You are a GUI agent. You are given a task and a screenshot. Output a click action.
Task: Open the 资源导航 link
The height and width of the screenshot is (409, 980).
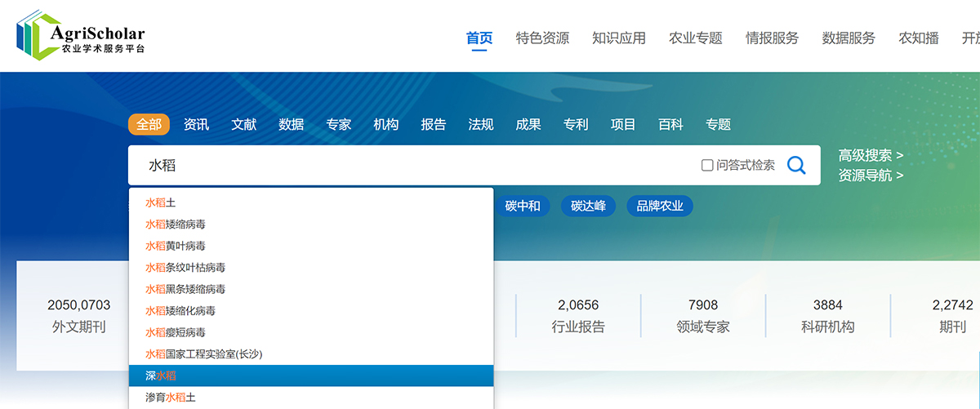871,175
